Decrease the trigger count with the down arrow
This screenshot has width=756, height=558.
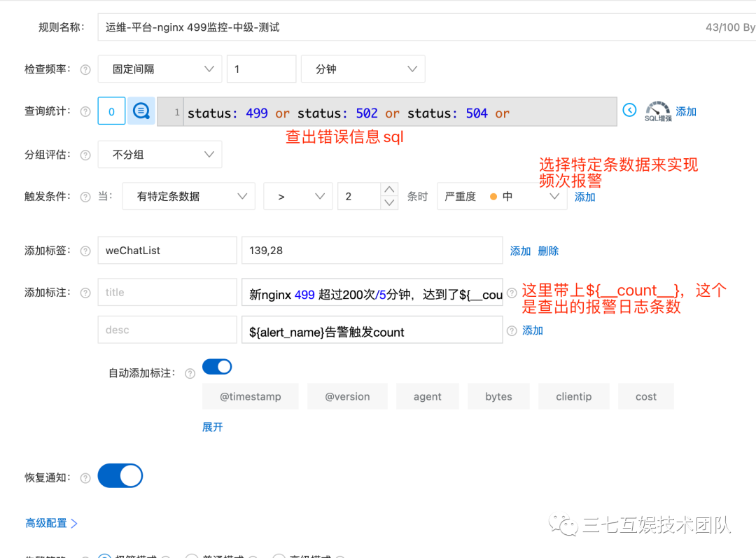(390, 203)
